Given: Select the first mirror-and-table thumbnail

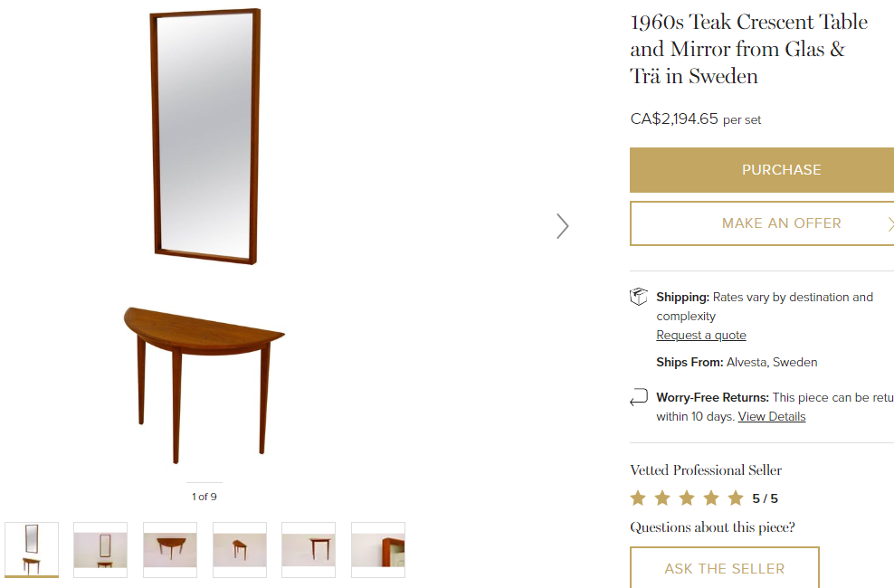Looking at the screenshot, I should point(31,549).
